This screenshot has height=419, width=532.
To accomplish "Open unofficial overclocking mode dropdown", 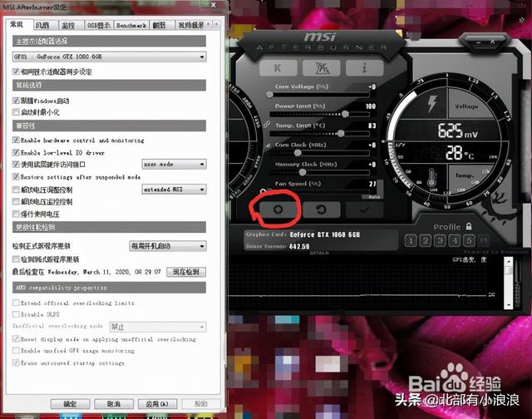I will tap(158, 327).
